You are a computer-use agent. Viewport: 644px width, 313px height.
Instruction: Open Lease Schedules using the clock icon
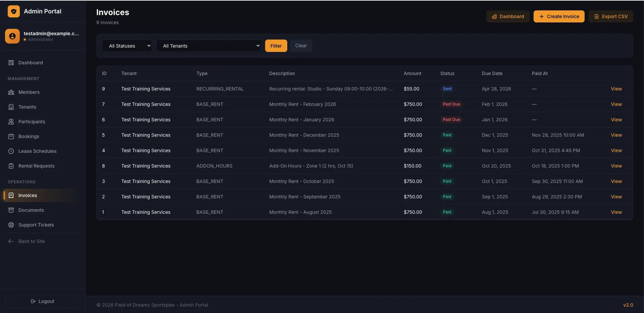tap(11, 151)
